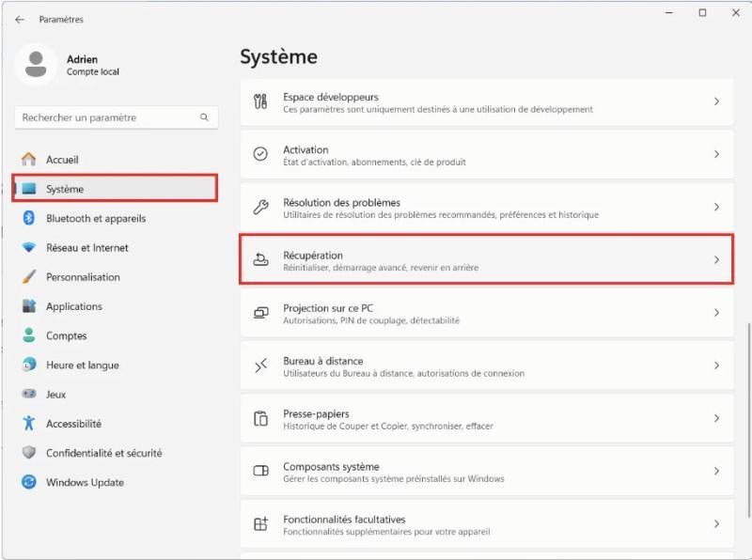Image resolution: width=752 pixels, height=560 pixels.
Task: Click the Fonctionnalités facultatives grid icon
Action: tap(260, 523)
